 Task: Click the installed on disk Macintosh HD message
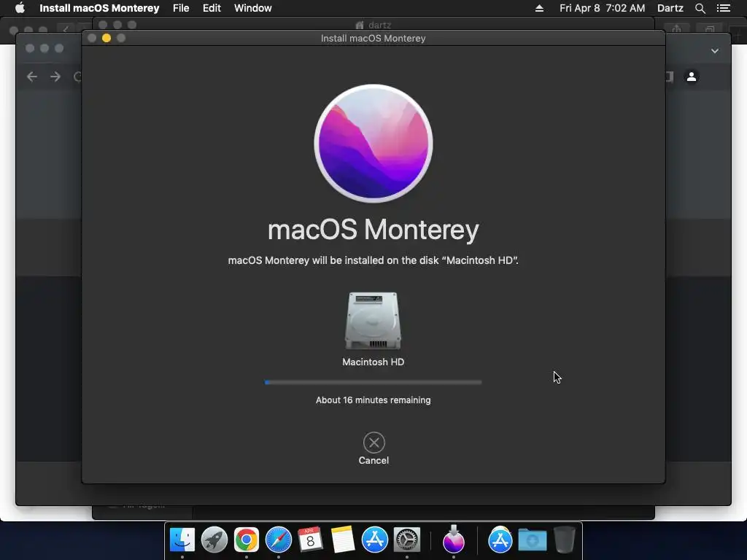(x=373, y=260)
